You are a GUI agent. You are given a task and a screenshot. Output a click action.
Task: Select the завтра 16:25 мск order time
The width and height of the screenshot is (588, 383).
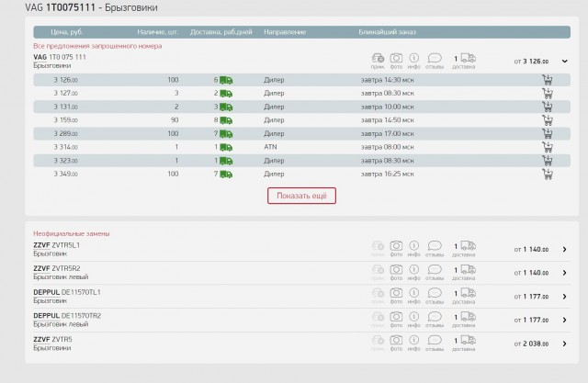pos(388,174)
